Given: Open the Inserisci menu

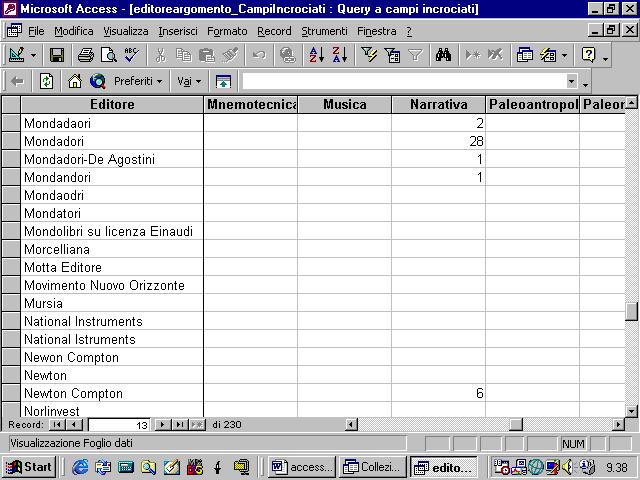Looking at the screenshot, I should [178, 31].
